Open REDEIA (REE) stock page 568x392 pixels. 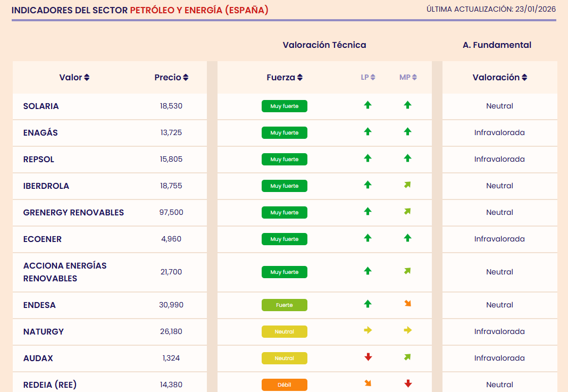50,385
